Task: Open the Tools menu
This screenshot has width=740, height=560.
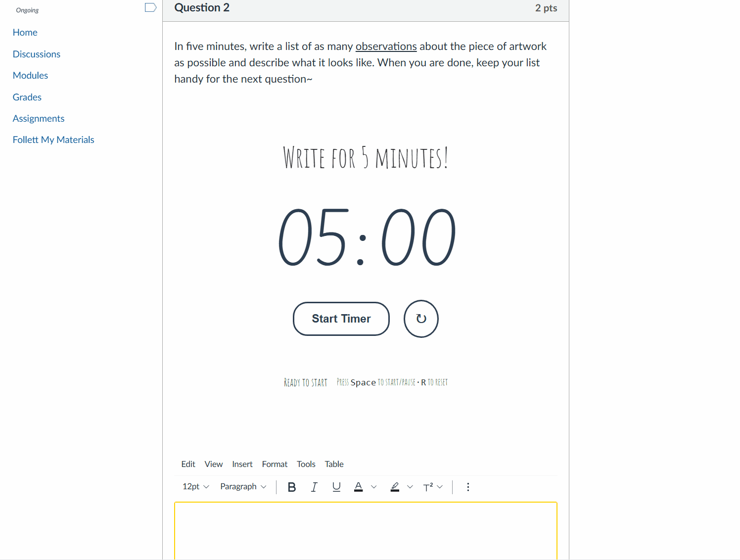Action: coord(306,464)
